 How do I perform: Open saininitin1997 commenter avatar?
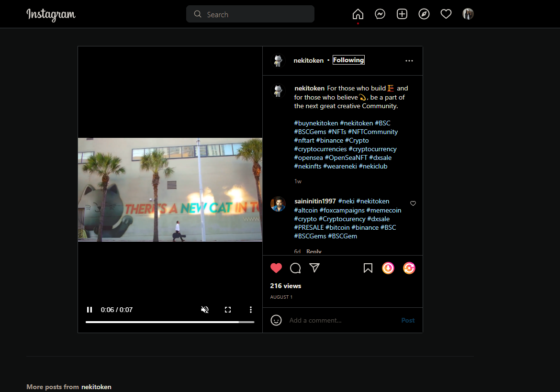click(278, 204)
